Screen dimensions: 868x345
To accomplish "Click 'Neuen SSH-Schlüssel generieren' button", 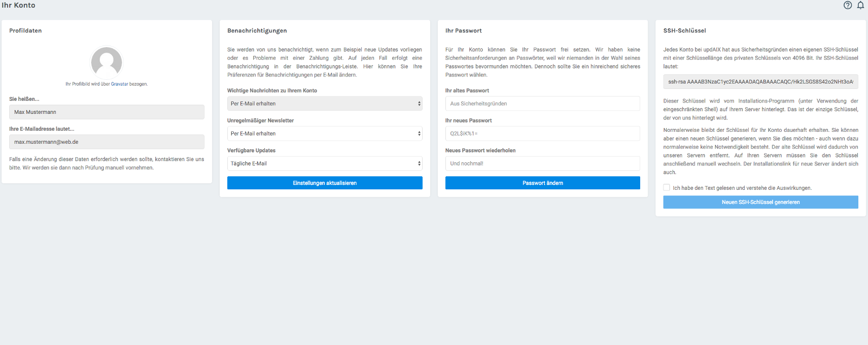I will coord(761,202).
